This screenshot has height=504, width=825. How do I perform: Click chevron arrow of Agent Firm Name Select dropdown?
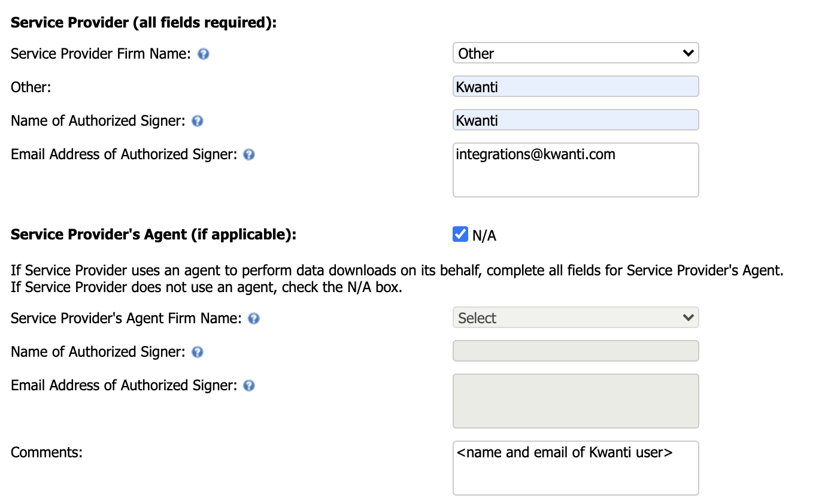[688, 318]
